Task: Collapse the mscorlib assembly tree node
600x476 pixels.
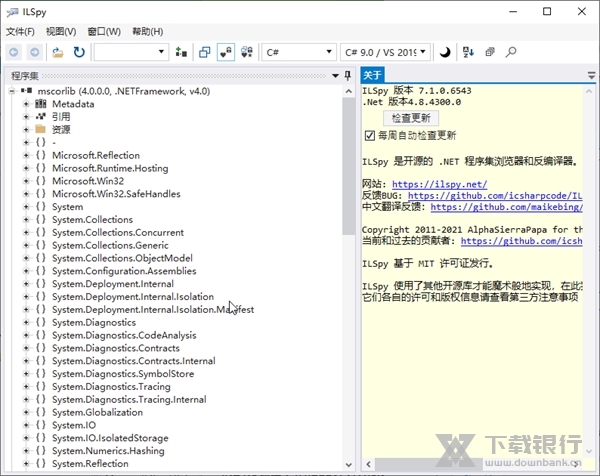Action: coord(13,91)
